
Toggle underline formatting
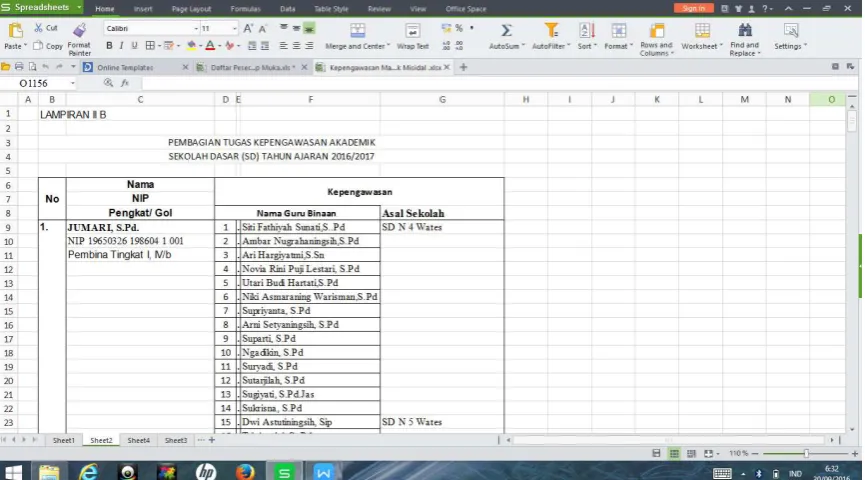click(134, 46)
